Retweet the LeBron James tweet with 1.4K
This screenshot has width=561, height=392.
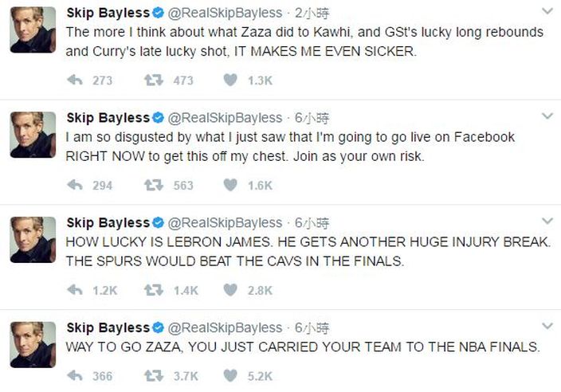tap(154, 290)
